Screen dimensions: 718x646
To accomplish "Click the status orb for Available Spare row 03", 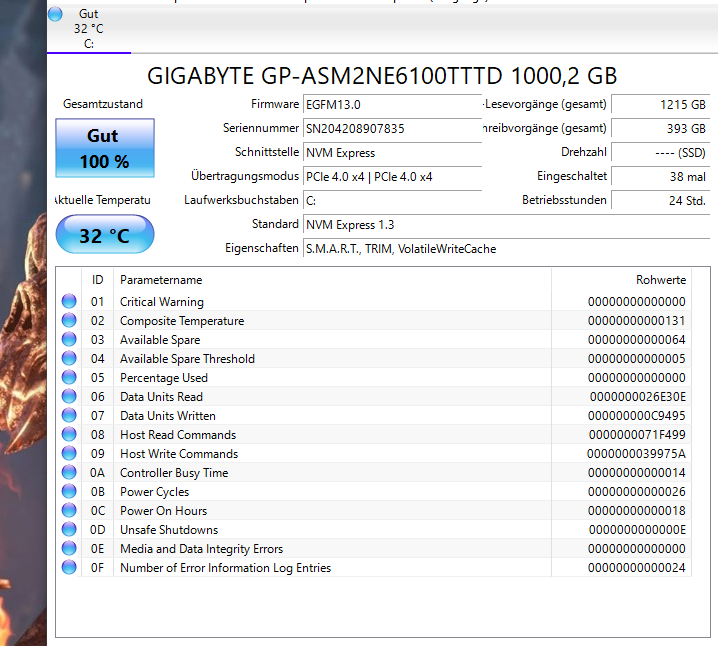I will [x=69, y=339].
